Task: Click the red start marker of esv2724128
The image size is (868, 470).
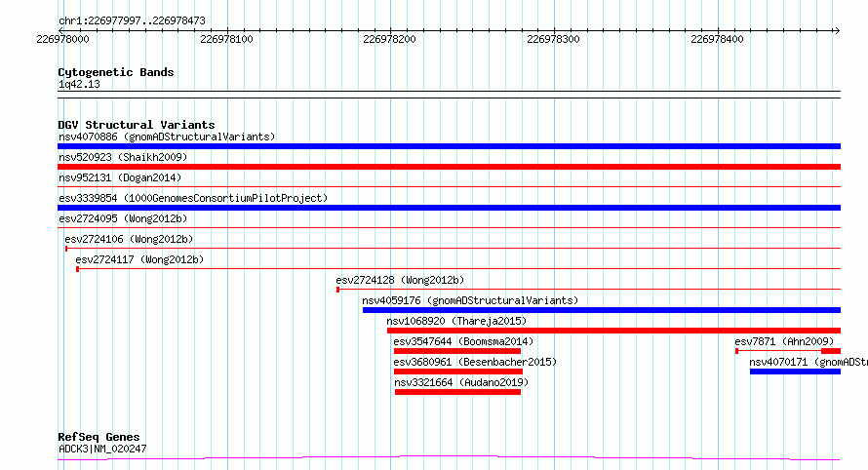Action: pos(337,290)
